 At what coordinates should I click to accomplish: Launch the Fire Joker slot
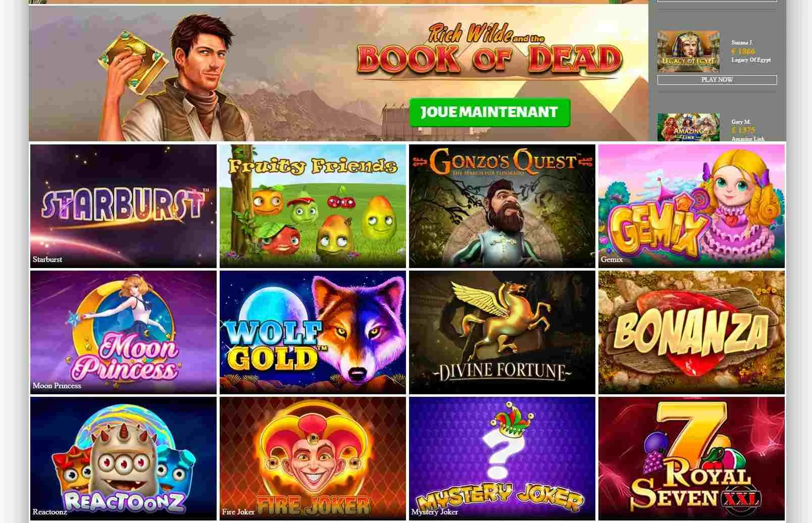313,458
